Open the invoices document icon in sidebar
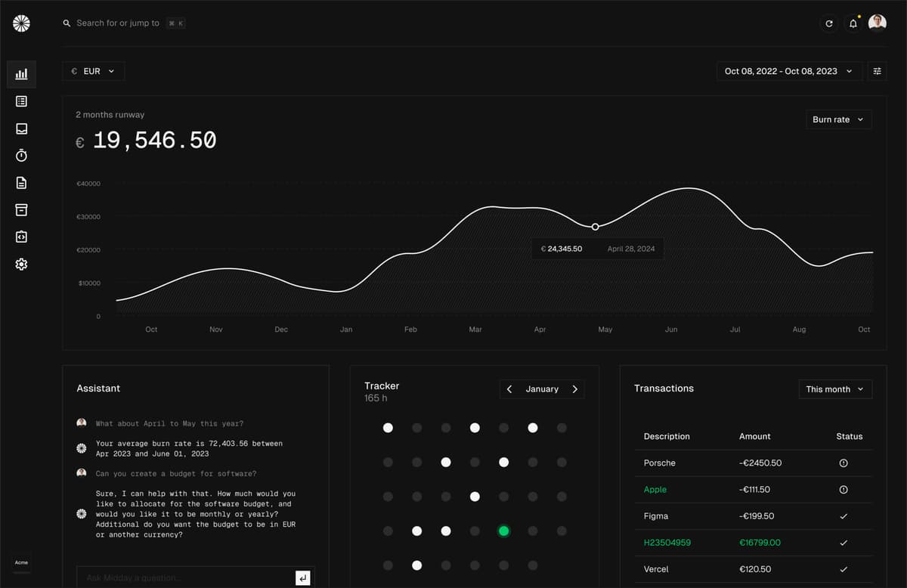This screenshot has width=907, height=588. [x=21, y=183]
